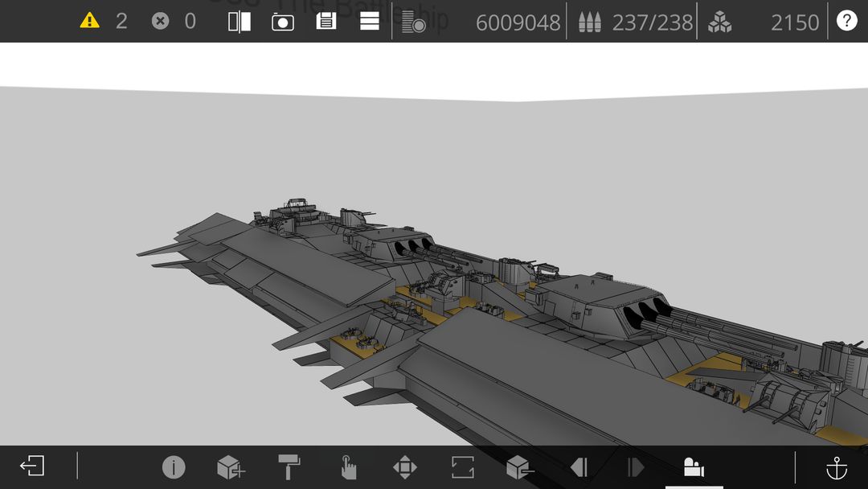Toggle mirror symmetry mode in top bar
The height and width of the screenshot is (489, 868).
coord(240,22)
